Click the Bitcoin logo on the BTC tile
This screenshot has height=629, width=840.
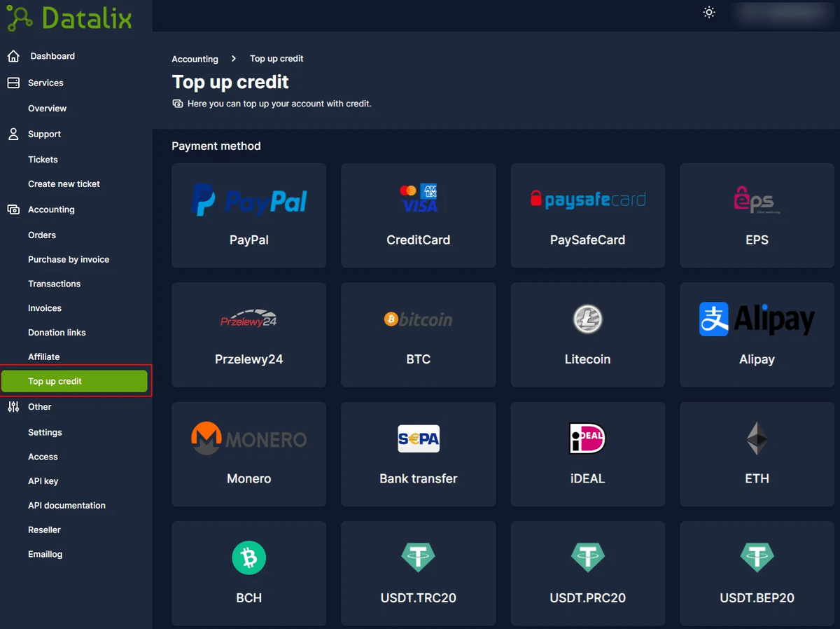(x=418, y=319)
